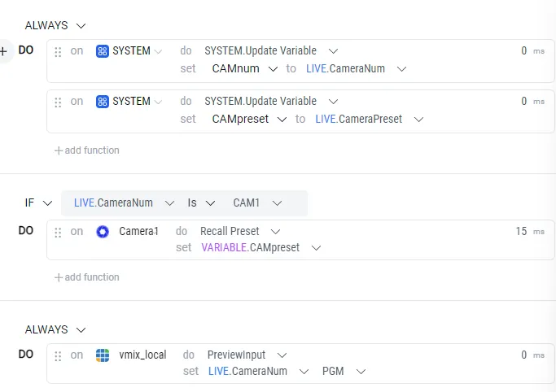The image size is (556, 392).
Task: Click the SYSTEM icon in CAMpreset row
Action: tap(103, 102)
